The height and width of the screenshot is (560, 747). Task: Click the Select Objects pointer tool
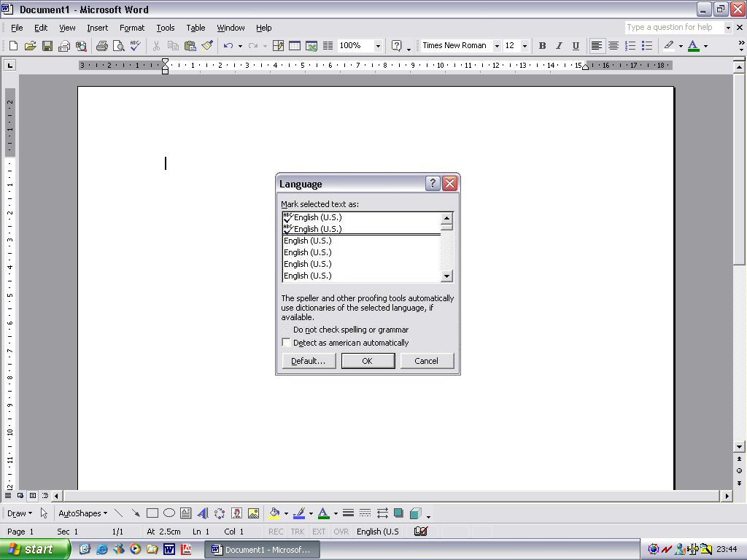[x=44, y=513]
